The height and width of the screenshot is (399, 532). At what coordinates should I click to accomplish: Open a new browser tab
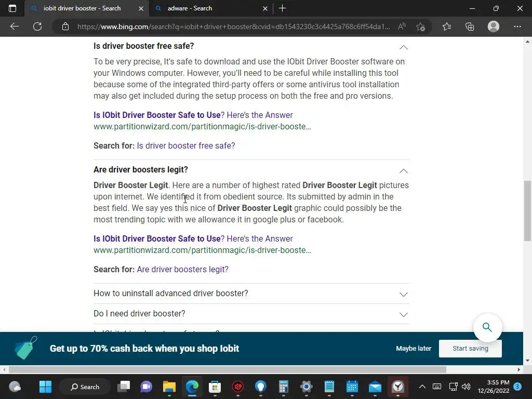coord(282,8)
